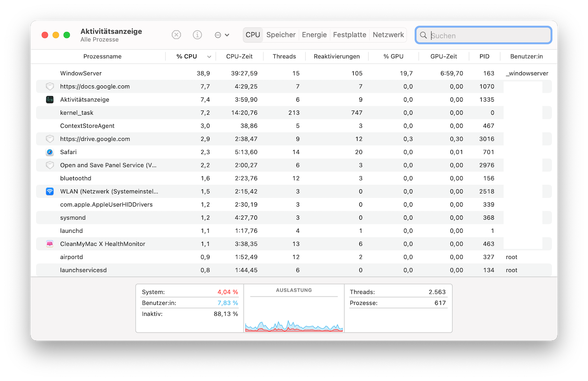The height and width of the screenshot is (381, 588).
Task: Select the https://docs.google.com process name
Action: 95,86
